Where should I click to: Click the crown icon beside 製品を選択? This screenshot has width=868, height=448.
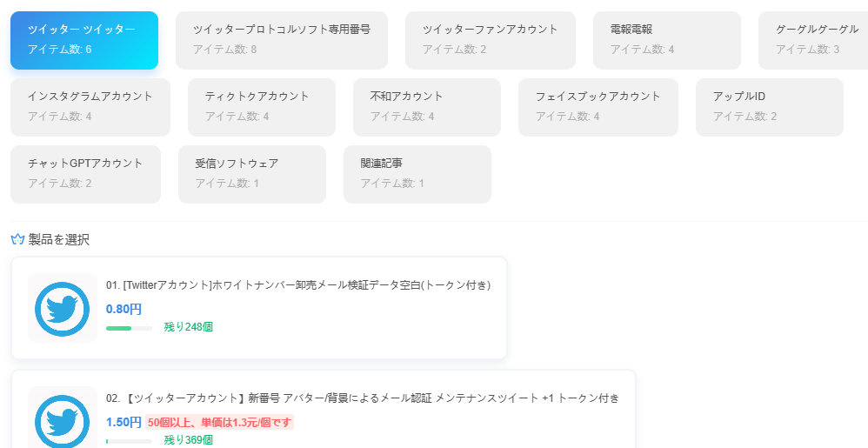pos(17,239)
